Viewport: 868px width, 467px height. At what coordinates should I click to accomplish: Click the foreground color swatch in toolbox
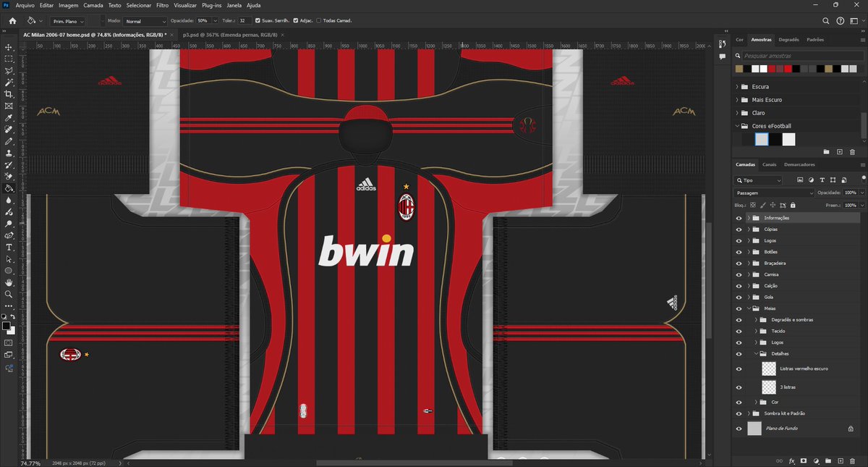point(7,327)
